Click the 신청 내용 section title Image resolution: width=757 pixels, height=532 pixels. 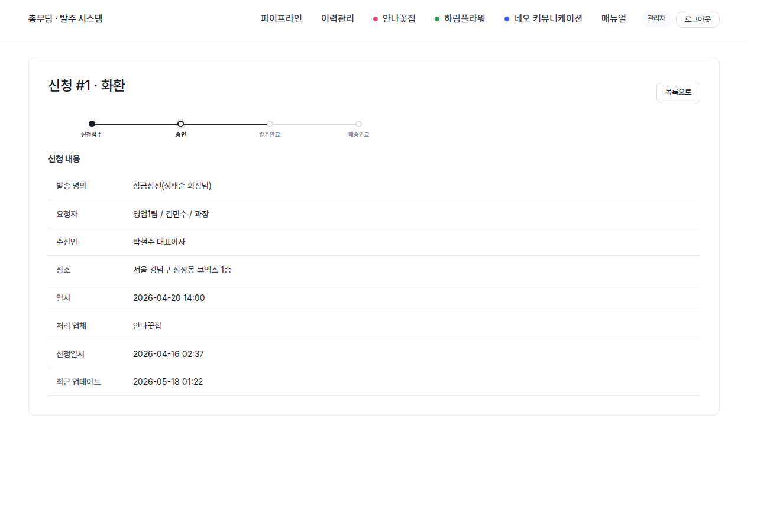click(64, 159)
